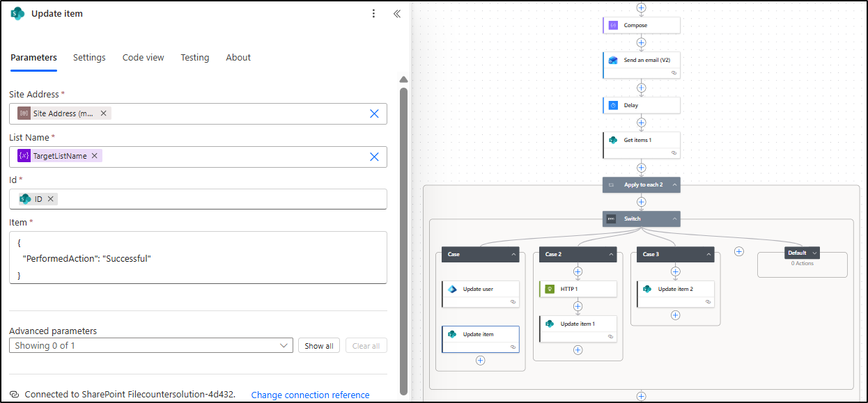Select the HTTP 1 action in Case 2
The image size is (868, 403).
tap(577, 288)
